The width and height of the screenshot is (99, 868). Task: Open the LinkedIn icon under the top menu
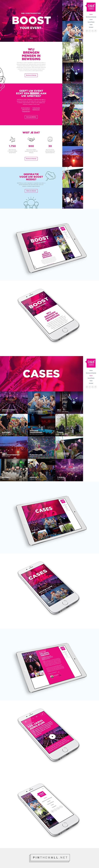(93, 31)
